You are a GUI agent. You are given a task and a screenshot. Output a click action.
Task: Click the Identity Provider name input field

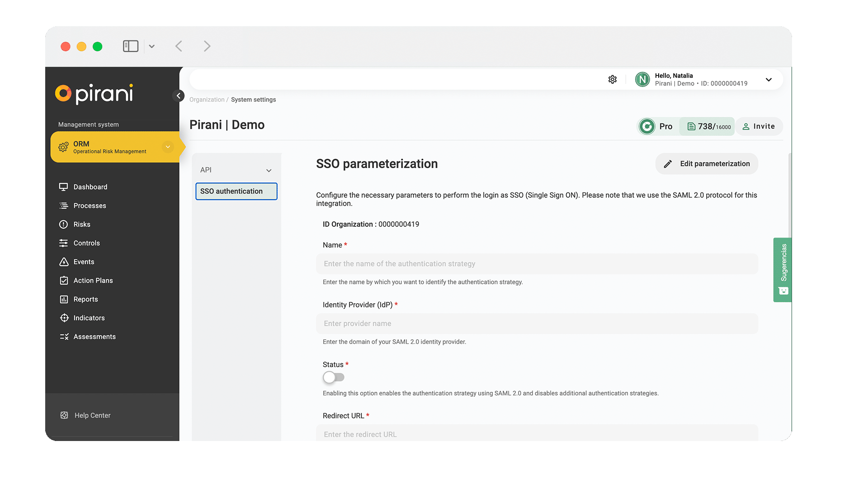(x=537, y=324)
